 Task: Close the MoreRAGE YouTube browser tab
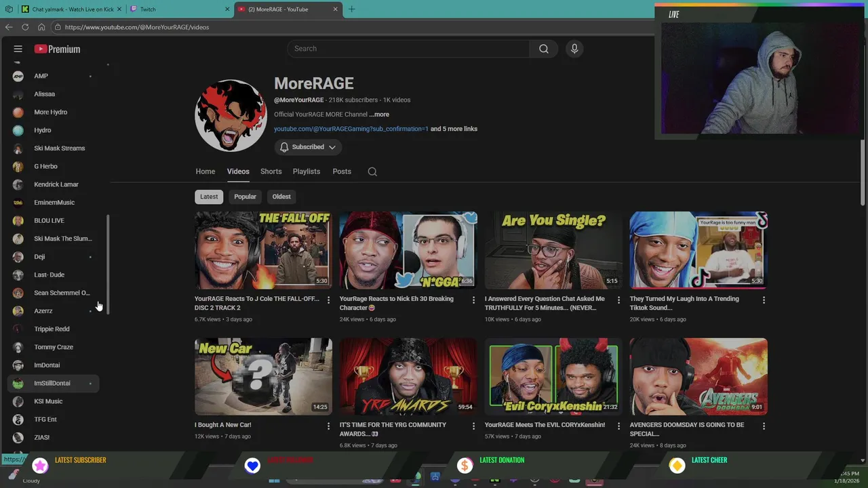335,9
